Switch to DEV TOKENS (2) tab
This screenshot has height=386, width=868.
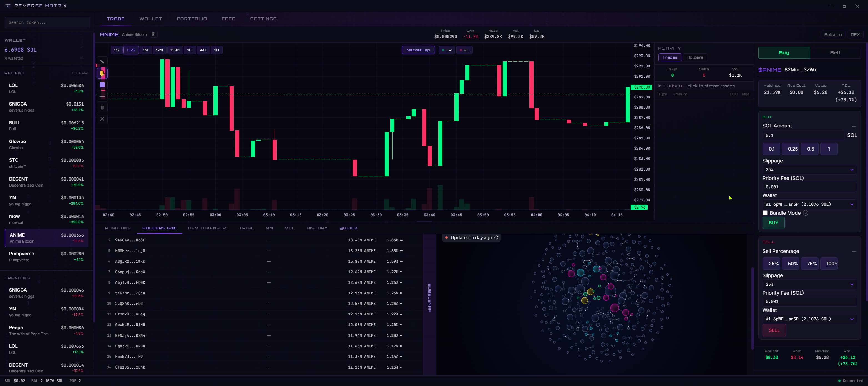point(208,228)
